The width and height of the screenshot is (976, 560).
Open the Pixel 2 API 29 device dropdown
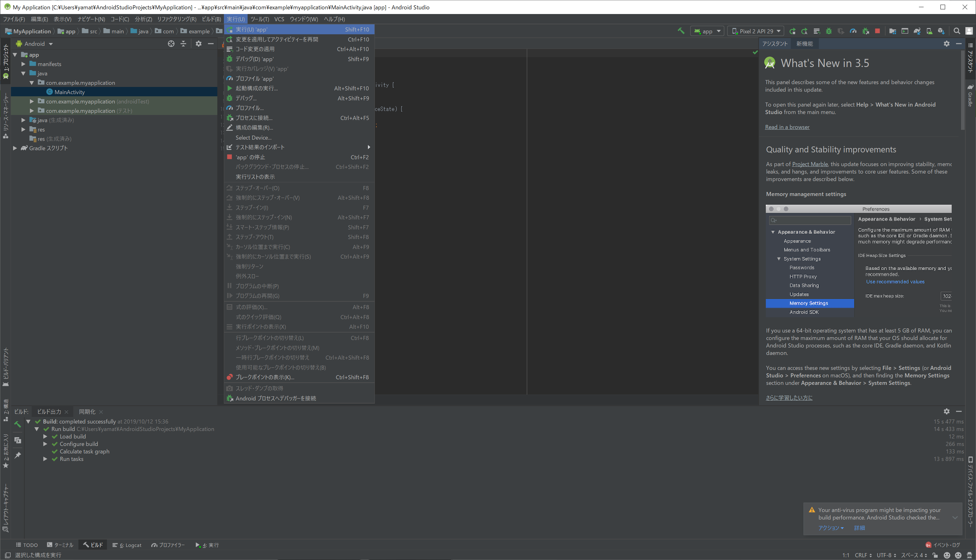pyautogui.click(x=756, y=31)
